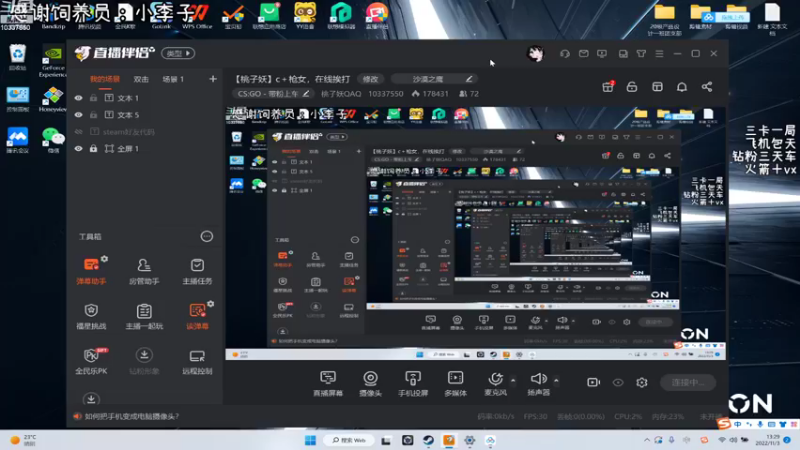Open the hamburger menu in title bar
This screenshot has height=450, width=800.
coord(659,54)
